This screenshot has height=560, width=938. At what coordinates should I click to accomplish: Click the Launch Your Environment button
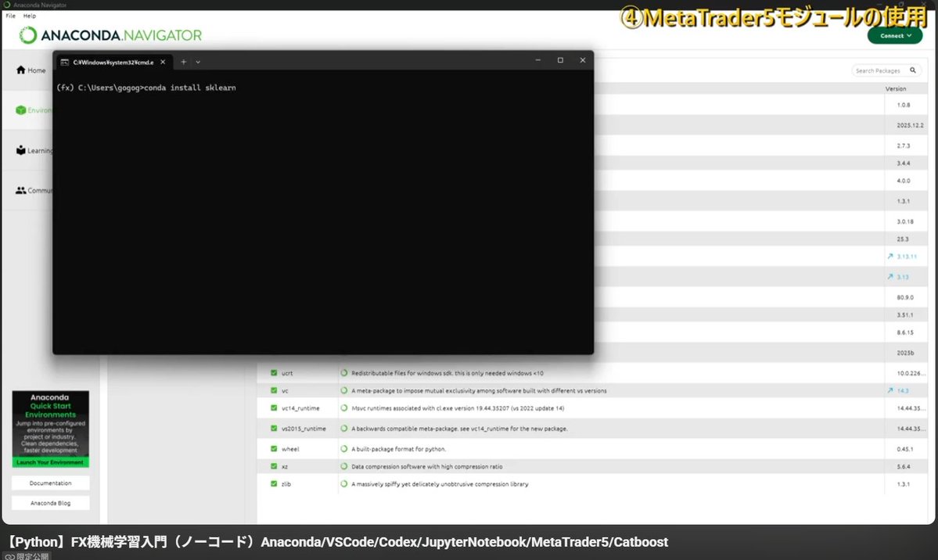point(50,462)
